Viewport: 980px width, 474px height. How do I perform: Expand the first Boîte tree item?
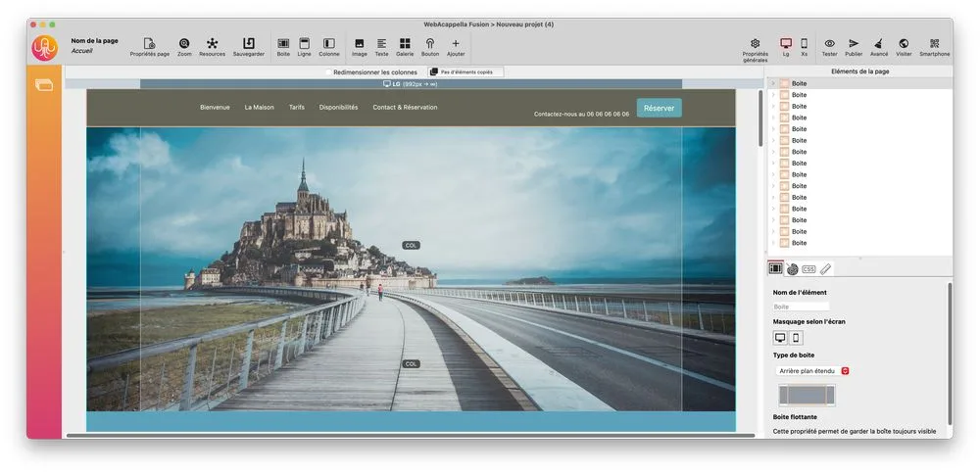(773, 83)
